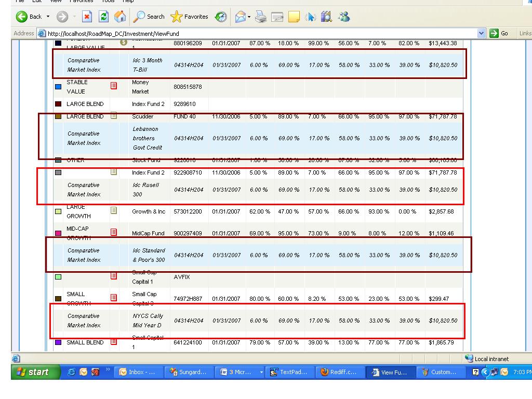Click the Go button beside address bar
The width and height of the screenshot is (532, 399).
pyautogui.click(x=499, y=33)
